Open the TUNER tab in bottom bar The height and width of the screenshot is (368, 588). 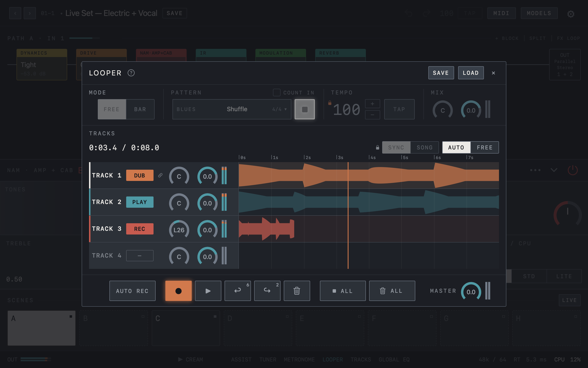click(268, 359)
